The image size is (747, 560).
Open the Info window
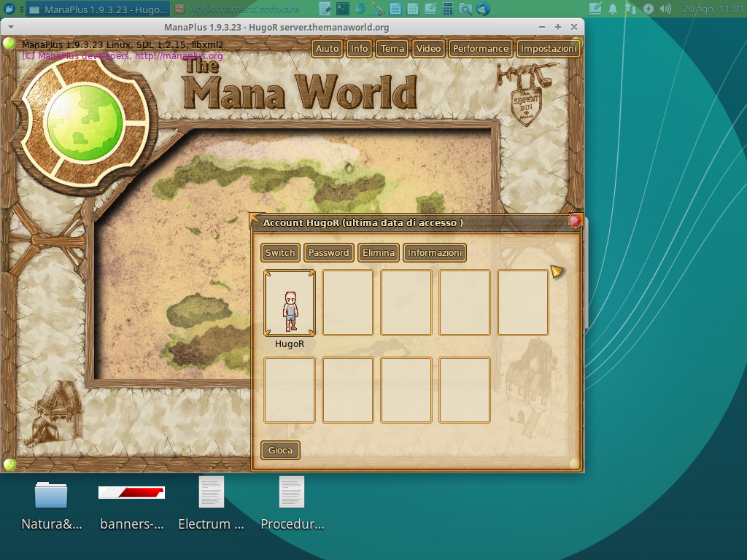pyautogui.click(x=359, y=49)
